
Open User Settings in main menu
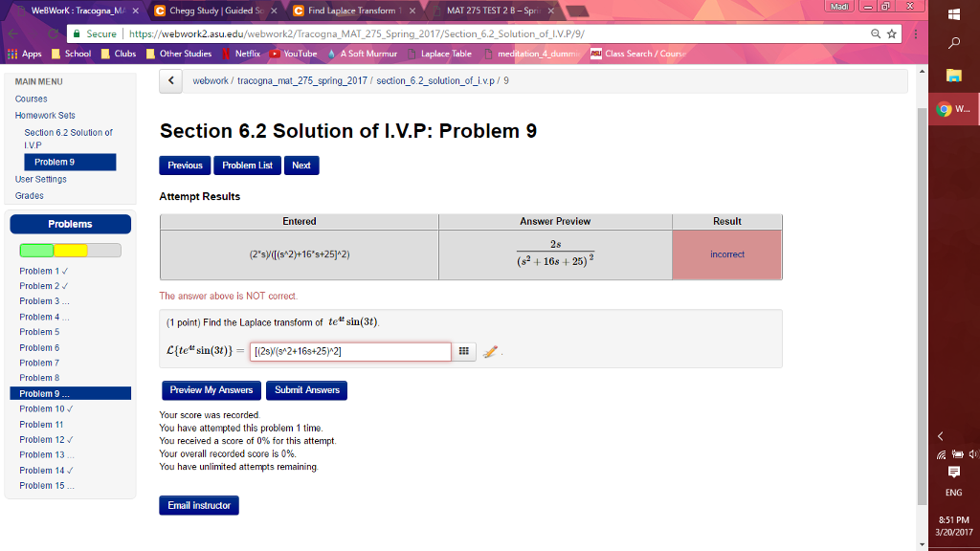pos(40,179)
